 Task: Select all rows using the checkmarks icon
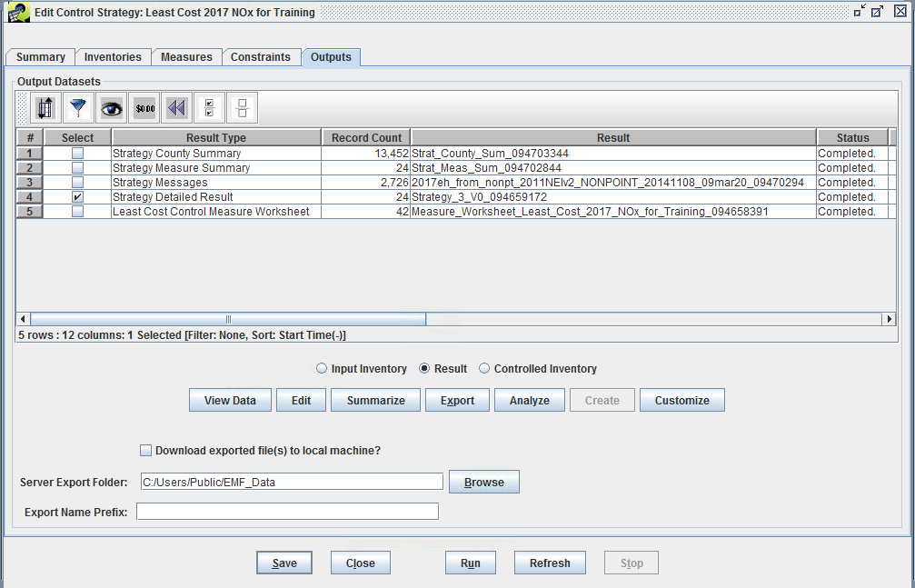coord(208,107)
